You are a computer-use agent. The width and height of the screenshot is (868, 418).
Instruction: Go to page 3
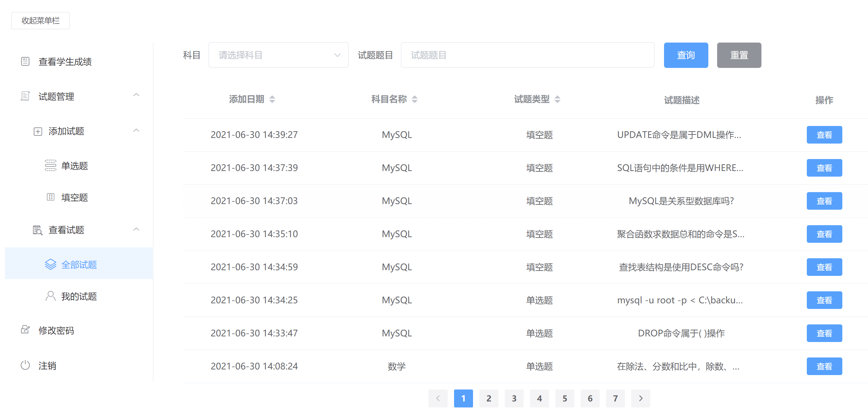coord(514,398)
